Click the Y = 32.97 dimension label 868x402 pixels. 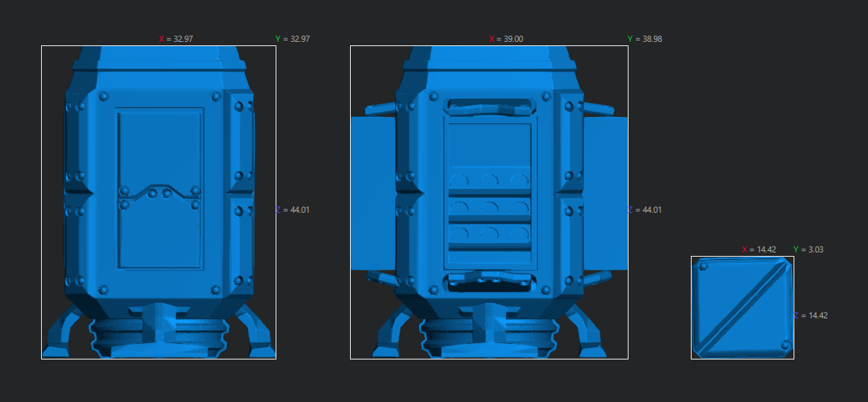(x=293, y=39)
